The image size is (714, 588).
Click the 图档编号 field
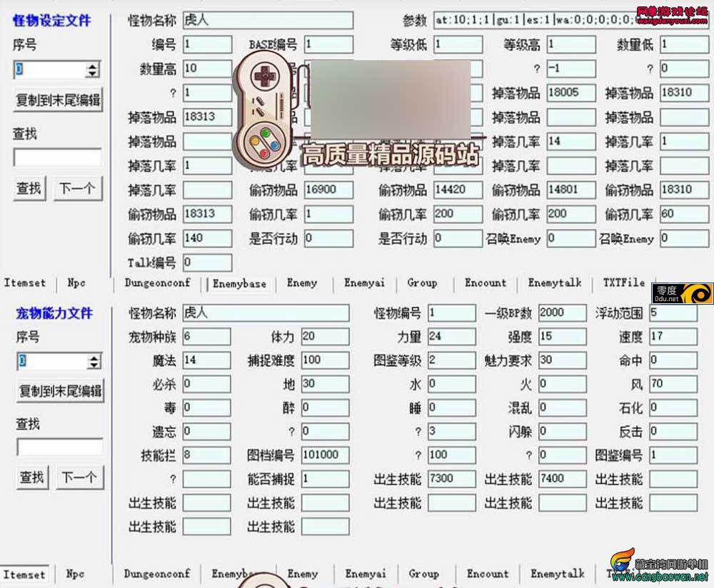325,455
